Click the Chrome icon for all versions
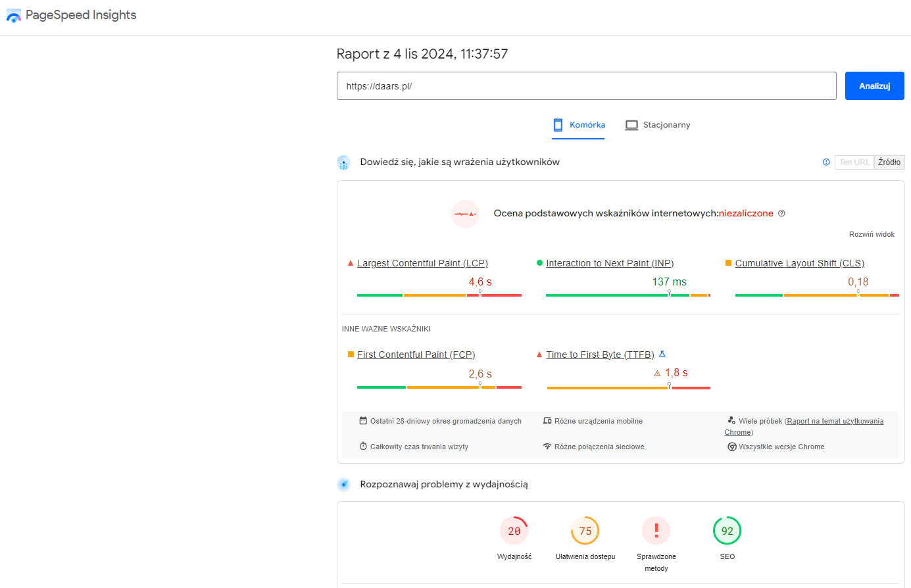 coord(731,447)
